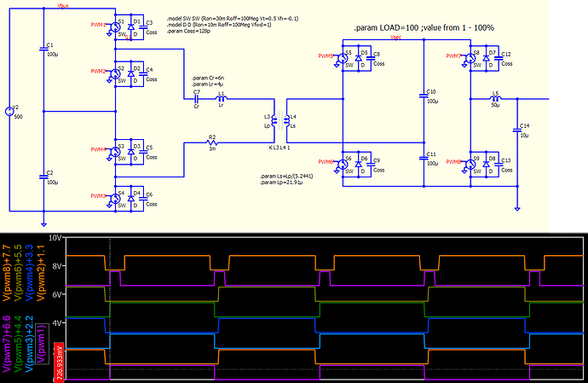Image resolution: width=588 pixels, height=383 pixels.
Task: Click the V2 voltage source symbol
Action: [x=10, y=111]
